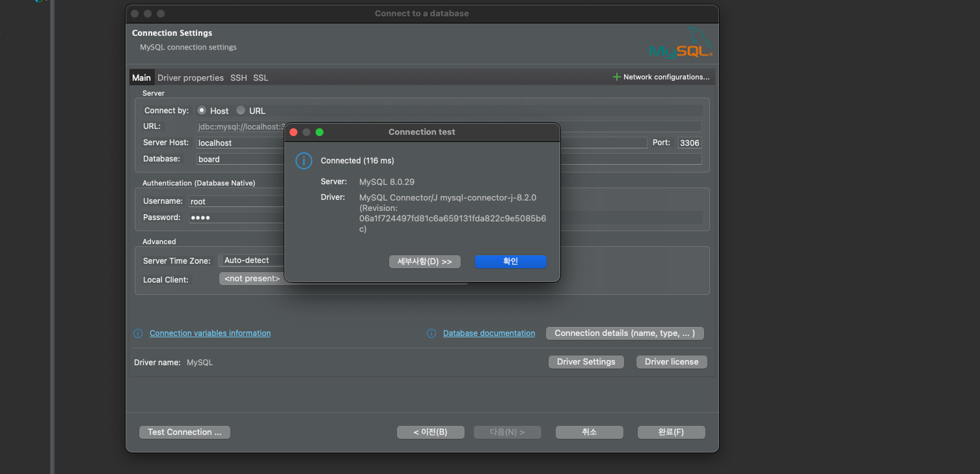This screenshot has width=980, height=474.
Task: Cancel with the 취소 button
Action: [590, 432]
